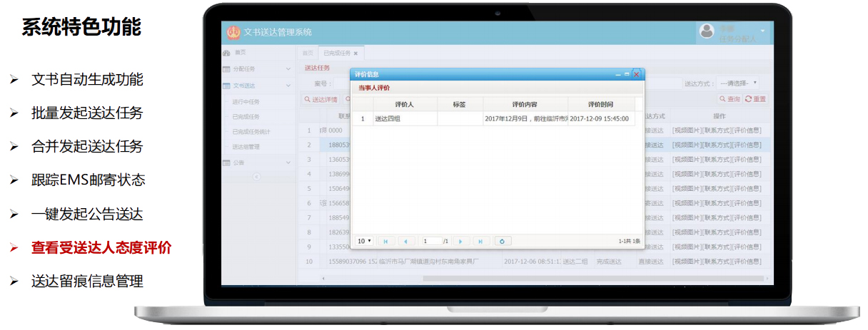Screen dimensions: 868x330
Task: Click the page number field in pager
Action: pyautogui.click(x=431, y=242)
